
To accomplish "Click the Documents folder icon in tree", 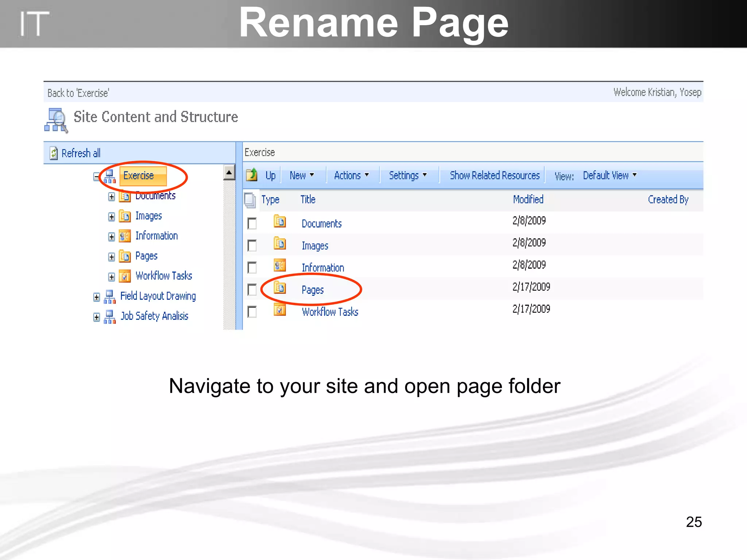I will [125, 197].
